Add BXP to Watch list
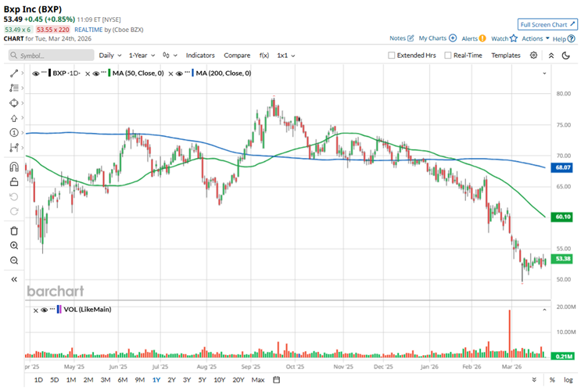Viewport: 588px width, 391px height. (x=504, y=38)
